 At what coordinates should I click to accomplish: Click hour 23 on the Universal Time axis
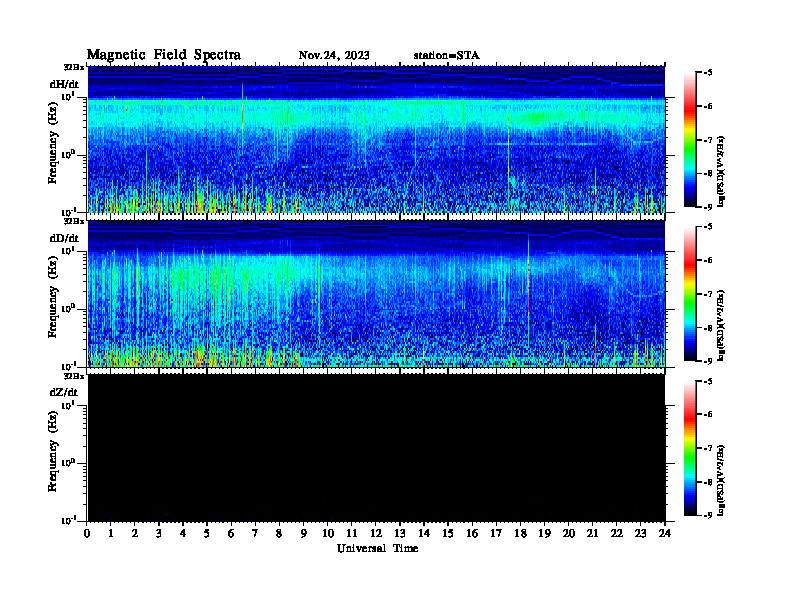pyautogui.click(x=640, y=534)
